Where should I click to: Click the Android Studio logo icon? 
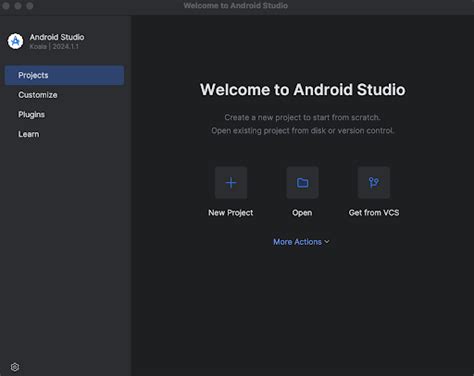pyautogui.click(x=15, y=41)
